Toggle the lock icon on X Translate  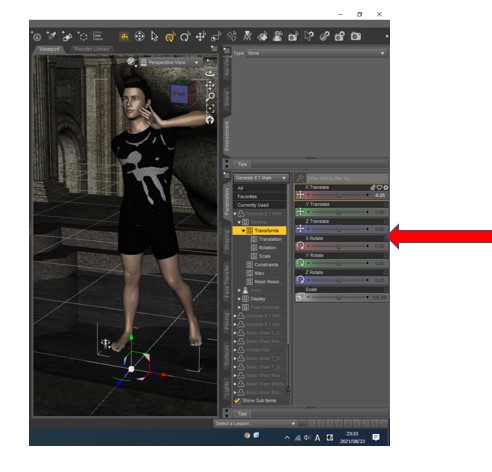373,188
